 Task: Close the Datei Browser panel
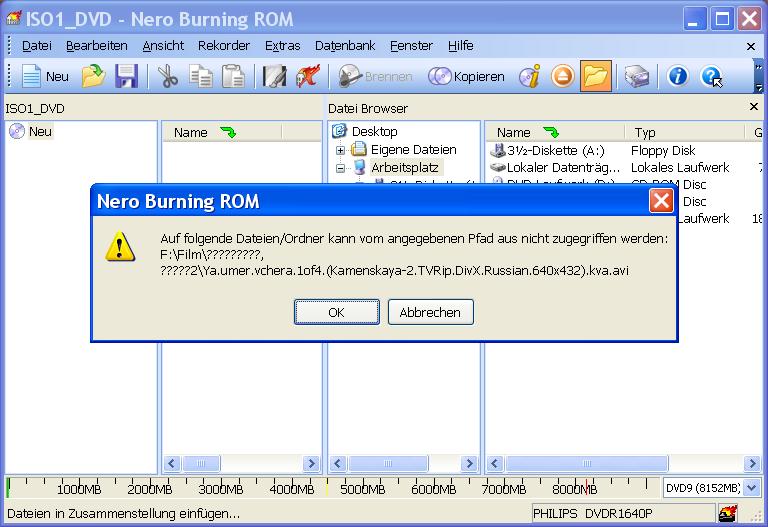754,106
